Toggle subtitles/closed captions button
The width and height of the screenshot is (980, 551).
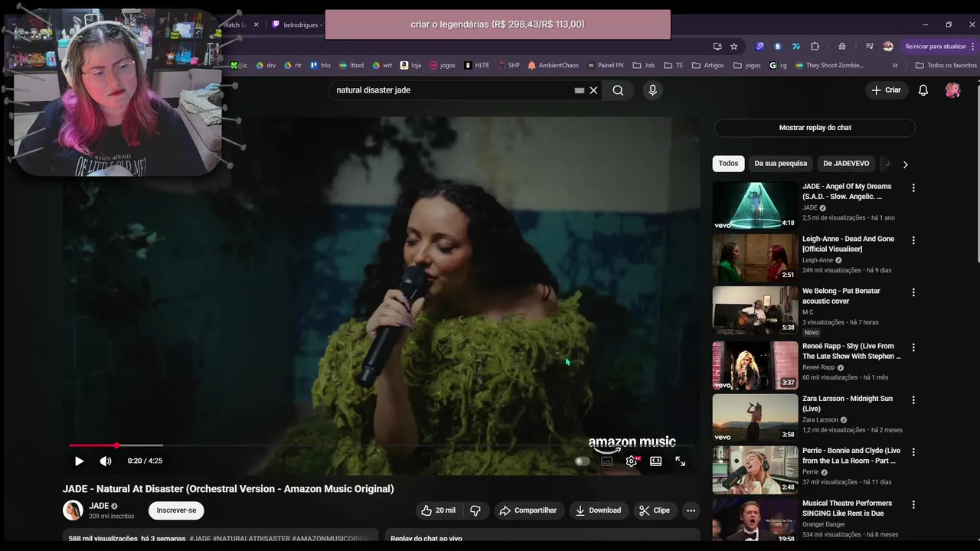coord(607,461)
